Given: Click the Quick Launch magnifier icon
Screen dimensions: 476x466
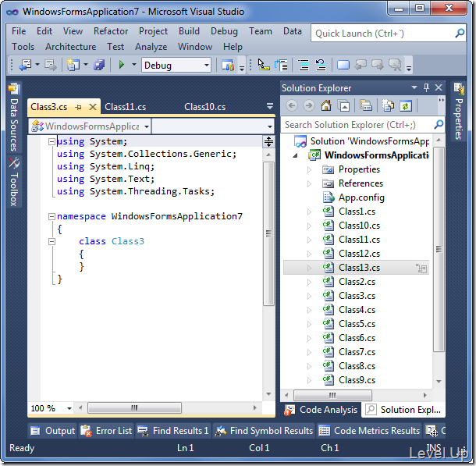Looking at the screenshot, I should tap(460, 33).
